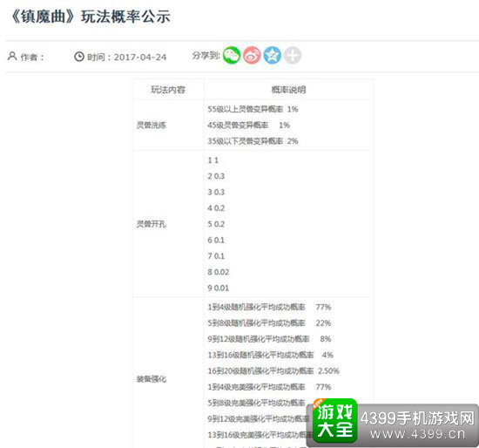The image size is (479, 448).
Task: Click 1到4级随机强化平均成功概率 77% line
Action: coord(269,307)
